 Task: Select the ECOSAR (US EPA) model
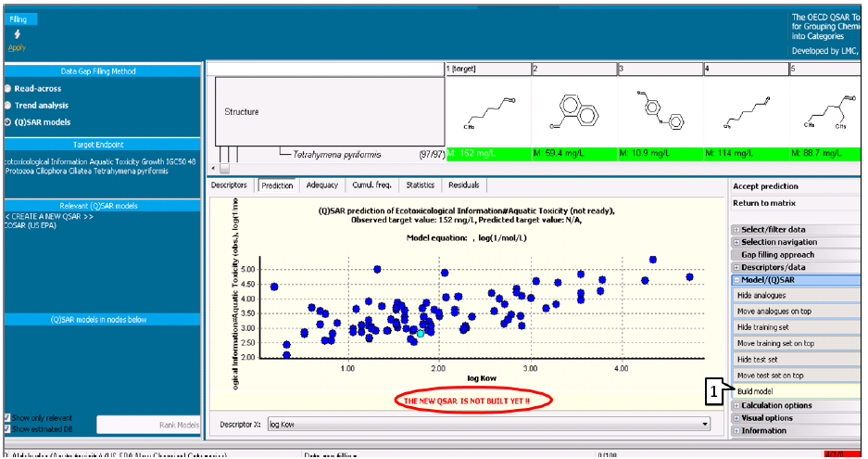click(x=31, y=225)
